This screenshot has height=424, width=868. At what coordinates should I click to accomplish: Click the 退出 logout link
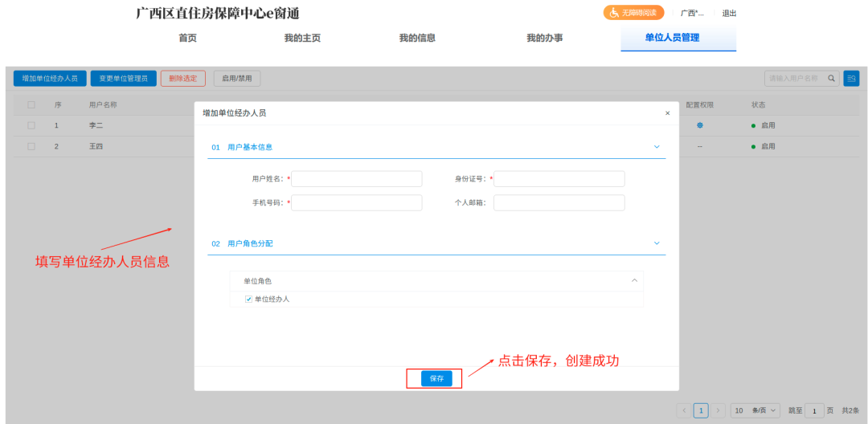pyautogui.click(x=729, y=13)
